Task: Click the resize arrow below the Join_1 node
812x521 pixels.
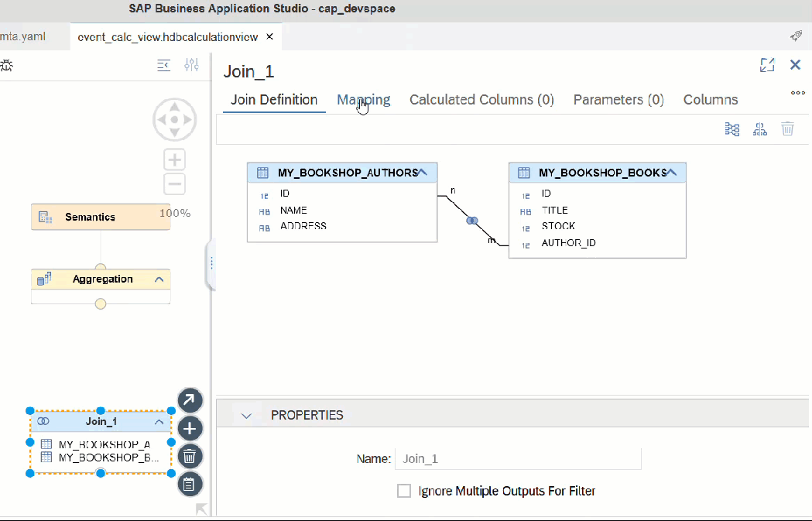Action: pyautogui.click(x=201, y=509)
